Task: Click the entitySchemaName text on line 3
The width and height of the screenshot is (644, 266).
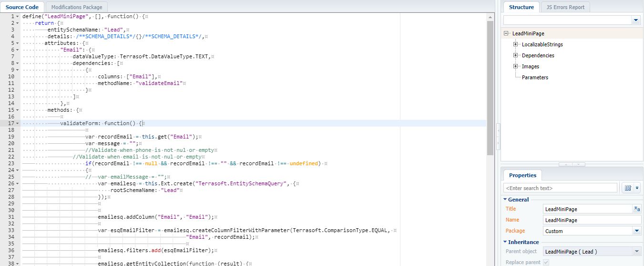Action: point(74,30)
